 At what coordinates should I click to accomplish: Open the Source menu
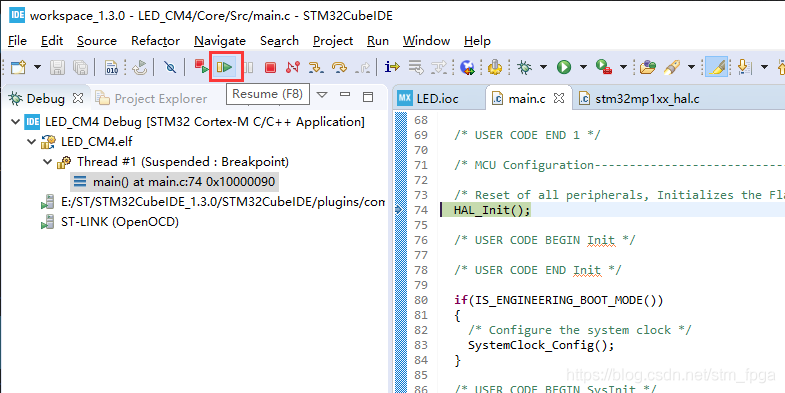click(97, 41)
